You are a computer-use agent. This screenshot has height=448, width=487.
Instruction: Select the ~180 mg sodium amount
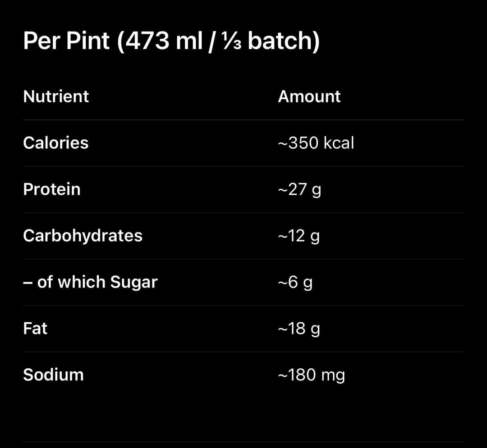pyautogui.click(x=311, y=375)
